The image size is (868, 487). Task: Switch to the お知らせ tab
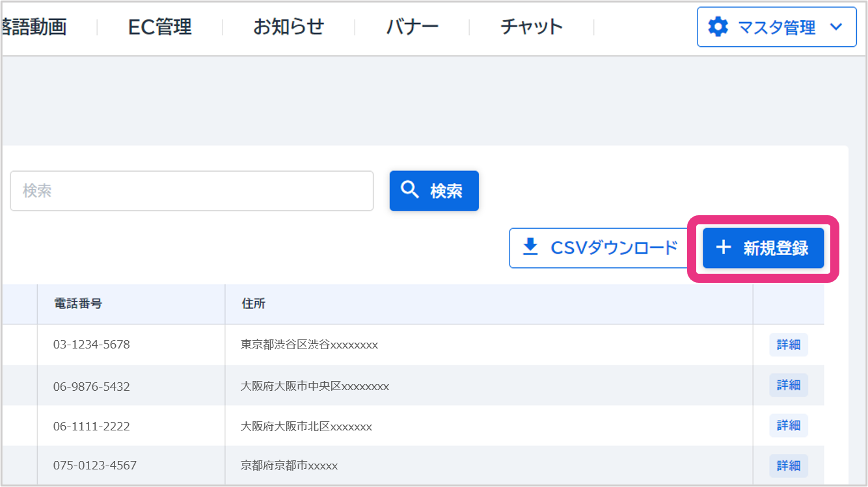(x=288, y=27)
